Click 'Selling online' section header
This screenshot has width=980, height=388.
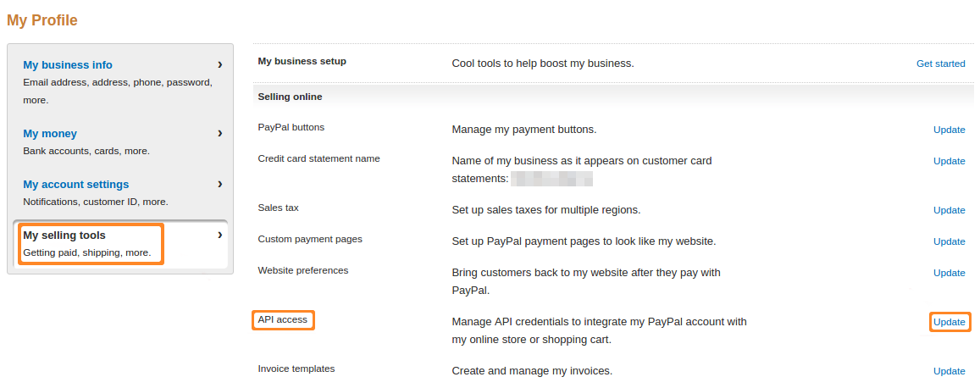(290, 97)
